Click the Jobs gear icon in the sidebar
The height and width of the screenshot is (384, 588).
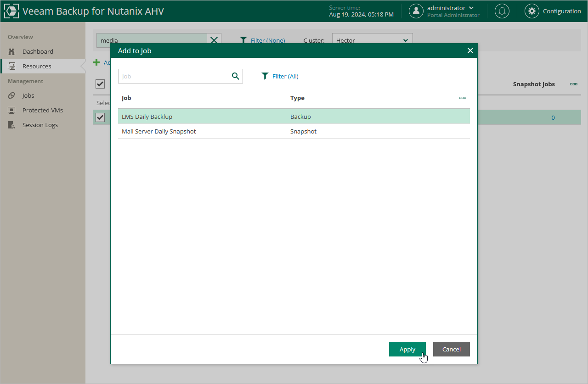(12, 95)
